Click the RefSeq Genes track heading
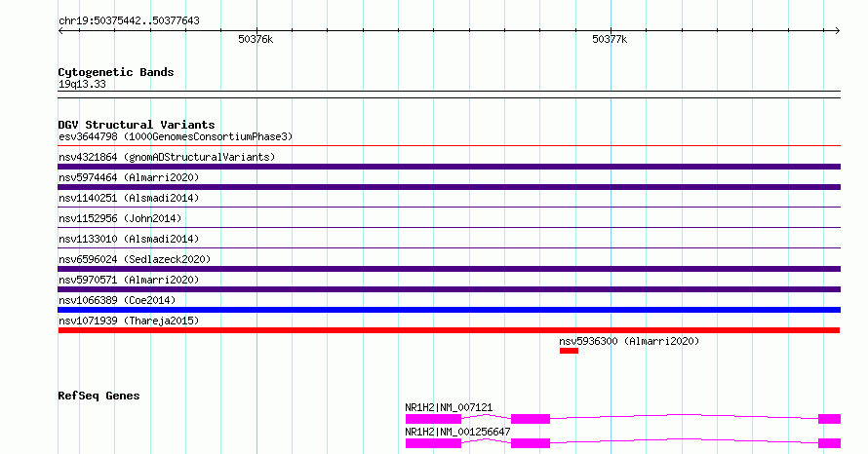 click(99, 396)
